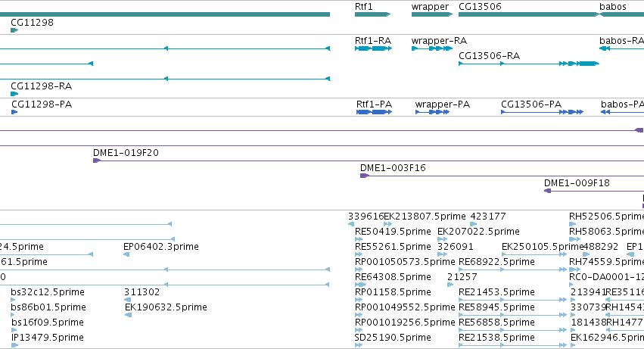Select the babos-RA transcript label

coord(621,41)
